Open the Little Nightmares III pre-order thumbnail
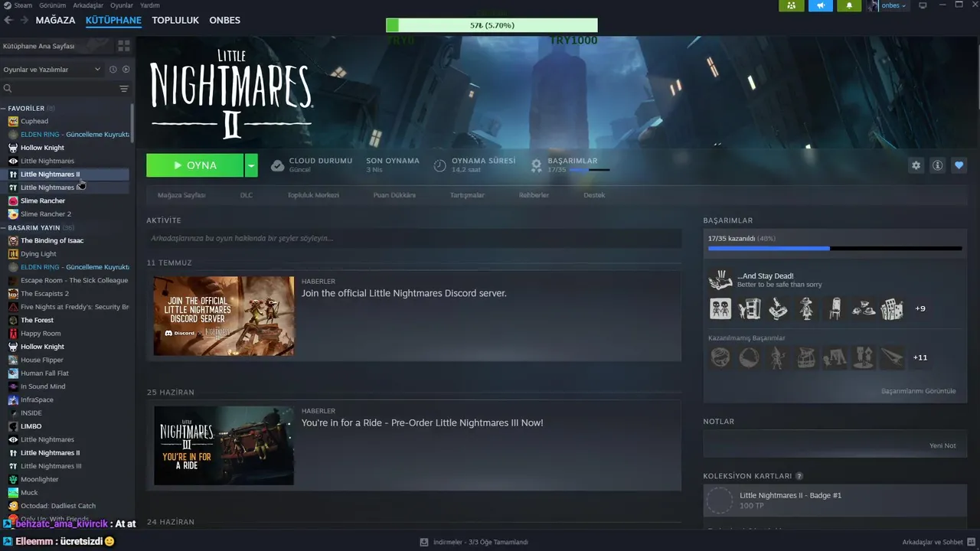 [x=224, y=445]
